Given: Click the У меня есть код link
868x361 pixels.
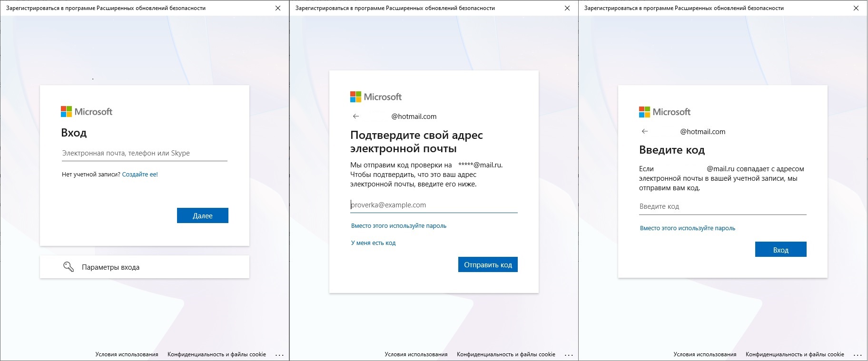Looking at the screenshot, I should tap(373, 243).
